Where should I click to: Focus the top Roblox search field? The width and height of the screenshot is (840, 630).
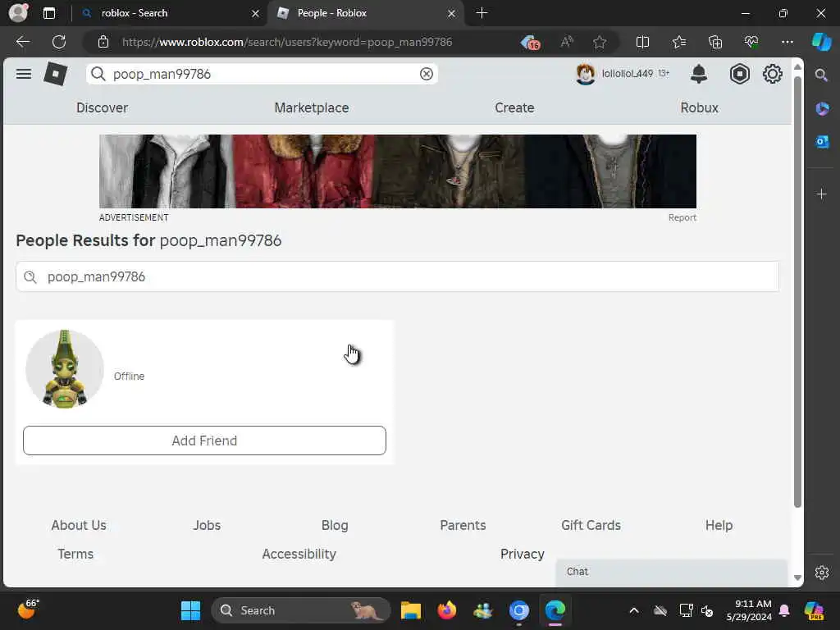coord(262,74)
